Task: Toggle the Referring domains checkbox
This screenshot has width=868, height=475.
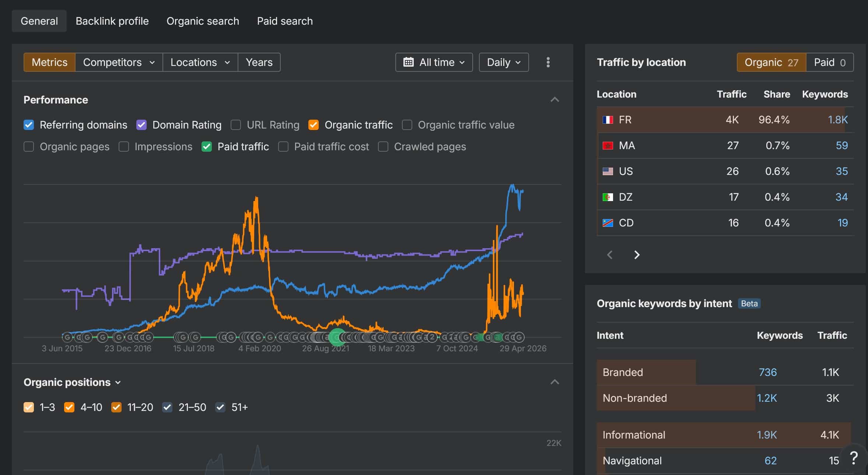Action: click(29, 125)
